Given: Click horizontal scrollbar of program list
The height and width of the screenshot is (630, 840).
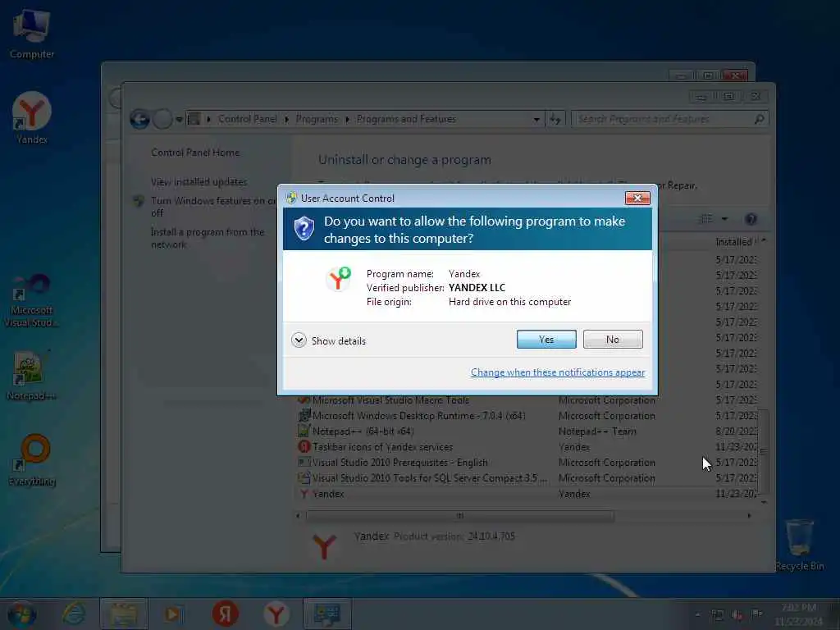Looking at the screenshot, I should coord(459,516).
